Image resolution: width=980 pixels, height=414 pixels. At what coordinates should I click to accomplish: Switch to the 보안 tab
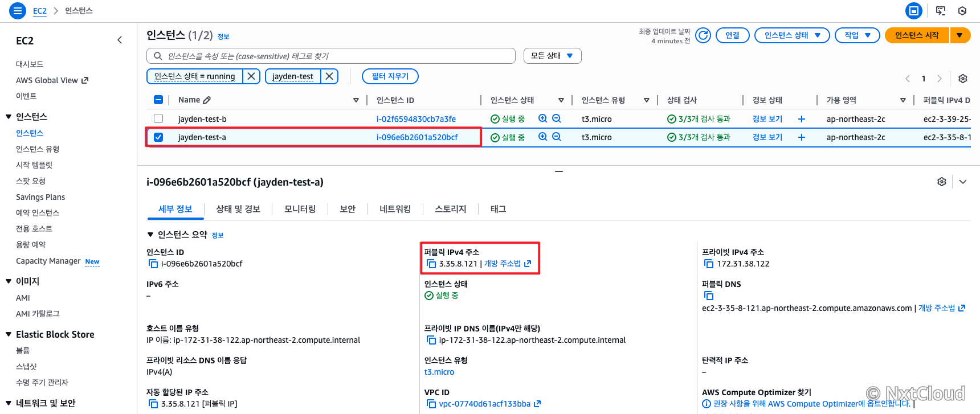(348, 209)
